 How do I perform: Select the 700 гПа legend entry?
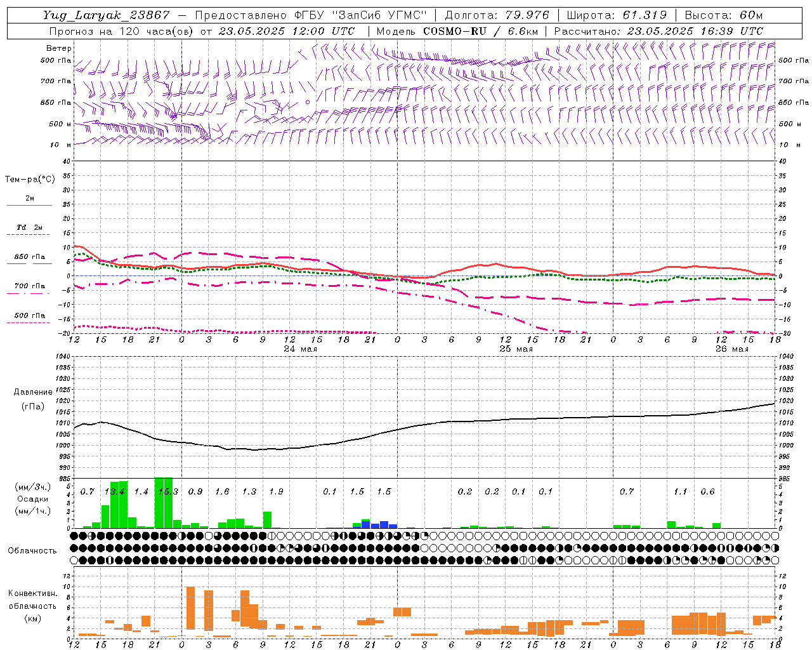pos(29,289)
